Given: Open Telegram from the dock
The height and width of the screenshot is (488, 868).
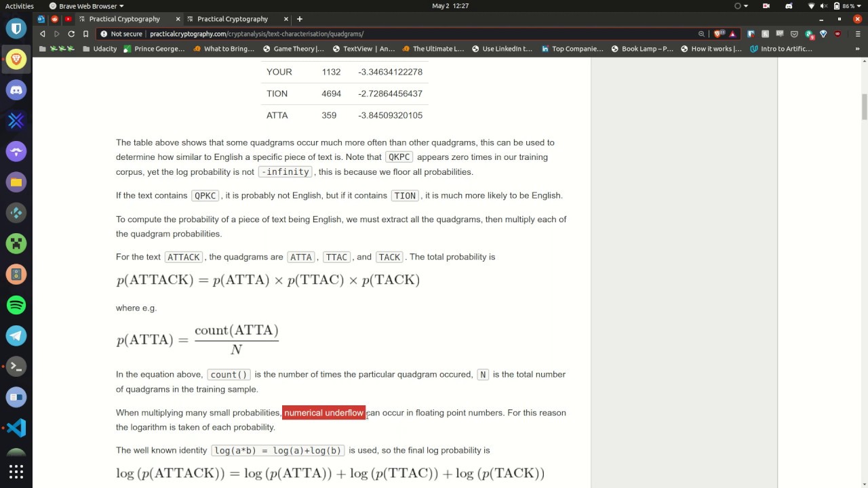Looking at the screenshot, I should click(x=16, y=335).
